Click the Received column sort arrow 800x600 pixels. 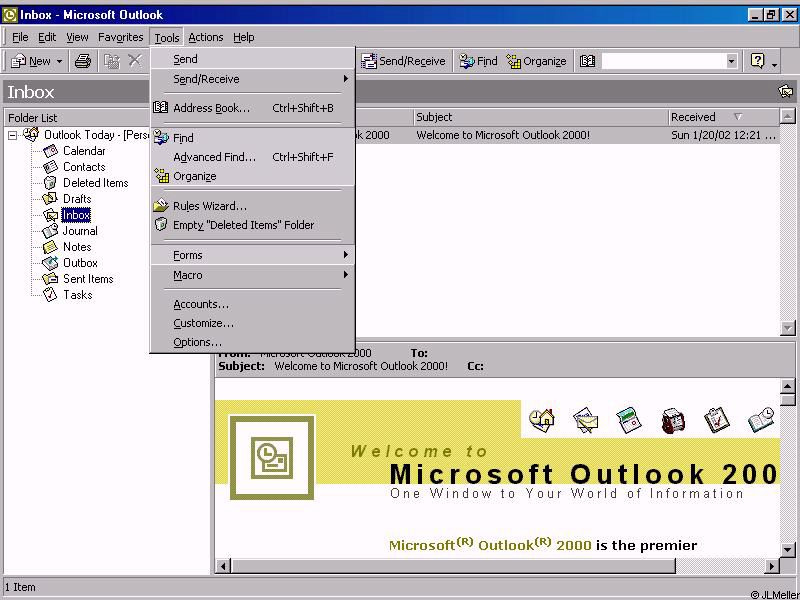coord(738,117)
